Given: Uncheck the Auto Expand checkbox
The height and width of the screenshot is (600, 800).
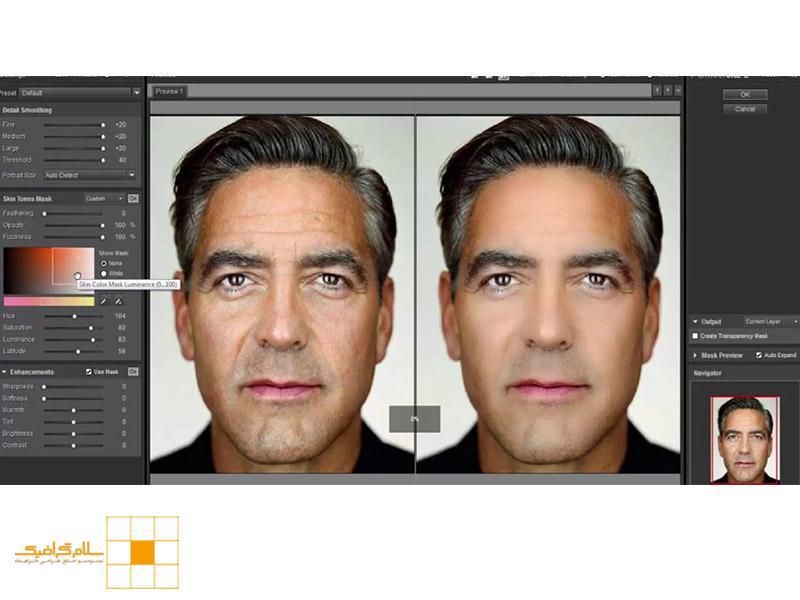Looking at the screenshot, I should pos(759,355).
